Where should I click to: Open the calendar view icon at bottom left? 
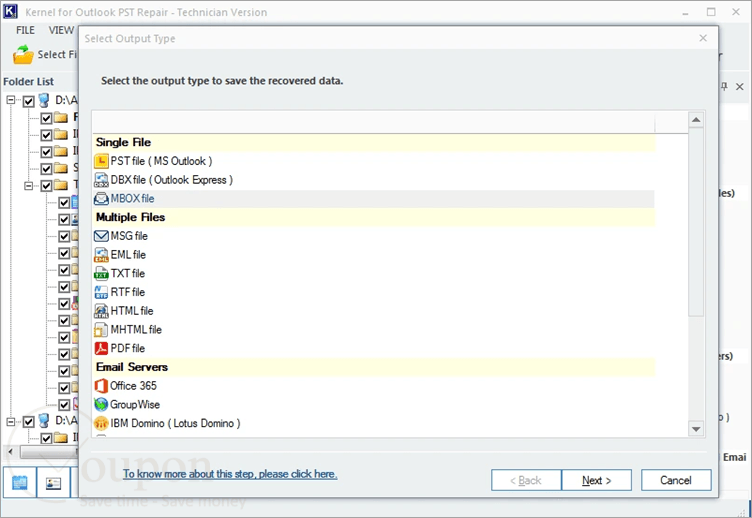pos(20,483)
